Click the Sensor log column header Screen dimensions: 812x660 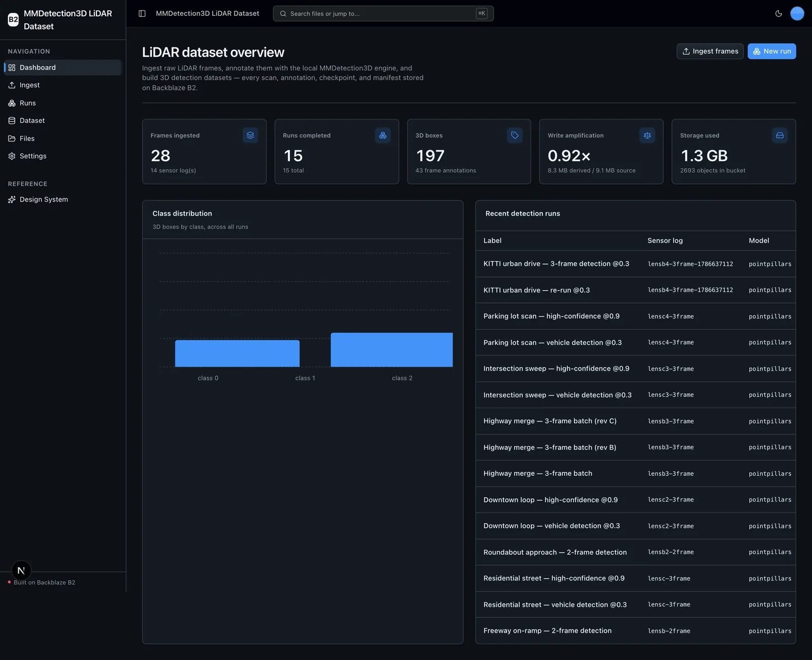[x=665, y=240]
